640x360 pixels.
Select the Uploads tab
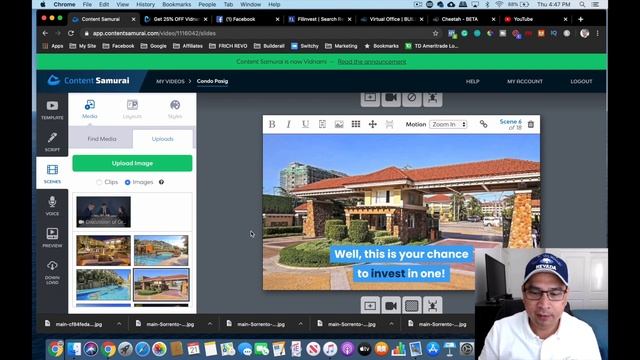[162, 139]
